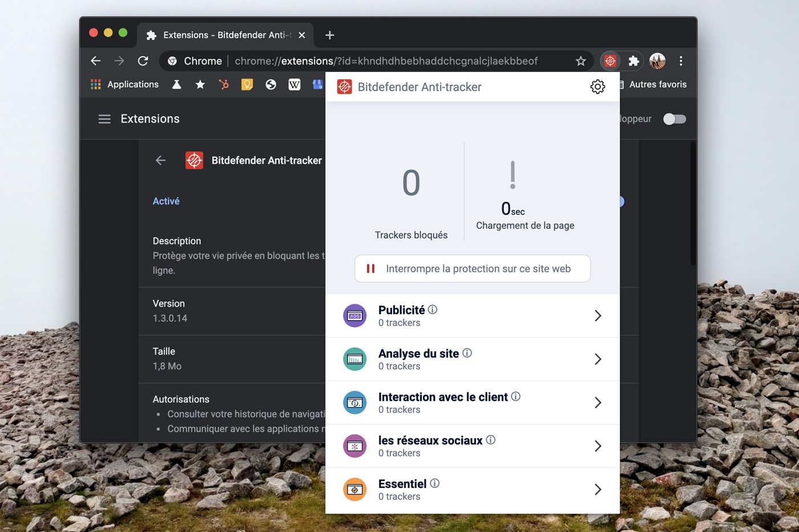
Task: Click the Autorisations heading
Action: (181, 399)
